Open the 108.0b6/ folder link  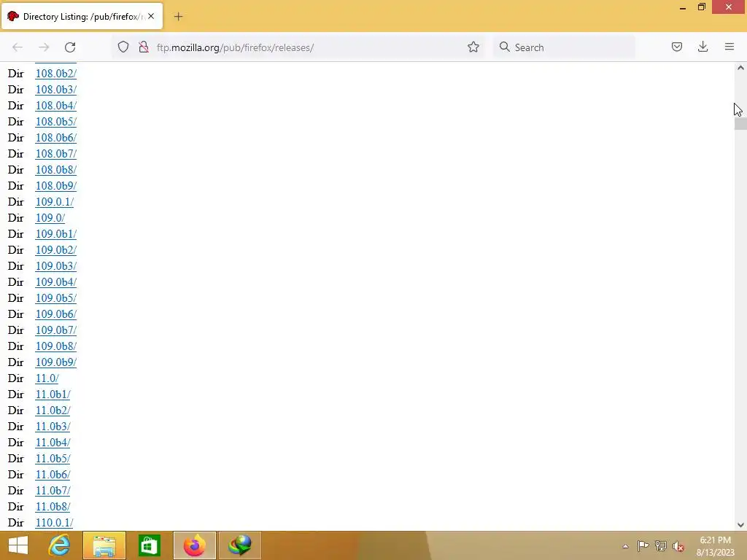pos(55,138)
